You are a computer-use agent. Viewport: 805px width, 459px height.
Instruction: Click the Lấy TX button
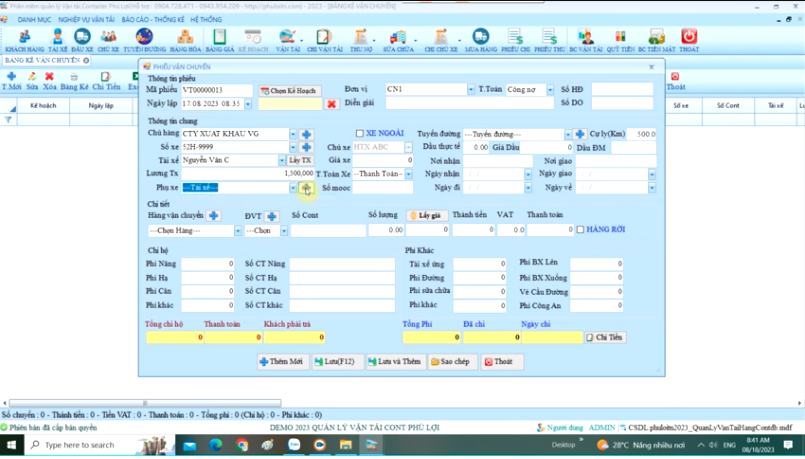coord(300,160)
